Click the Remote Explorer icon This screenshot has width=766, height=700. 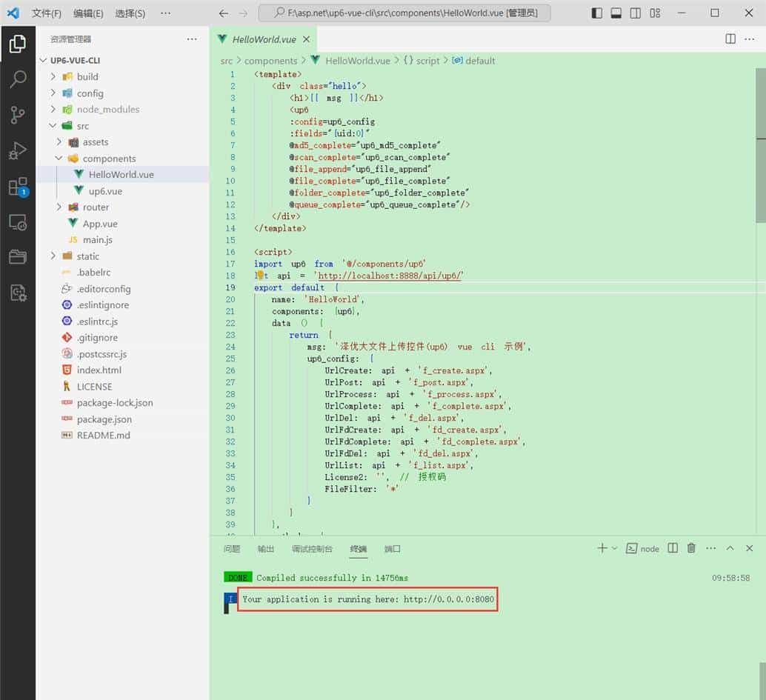coord(17,222)
